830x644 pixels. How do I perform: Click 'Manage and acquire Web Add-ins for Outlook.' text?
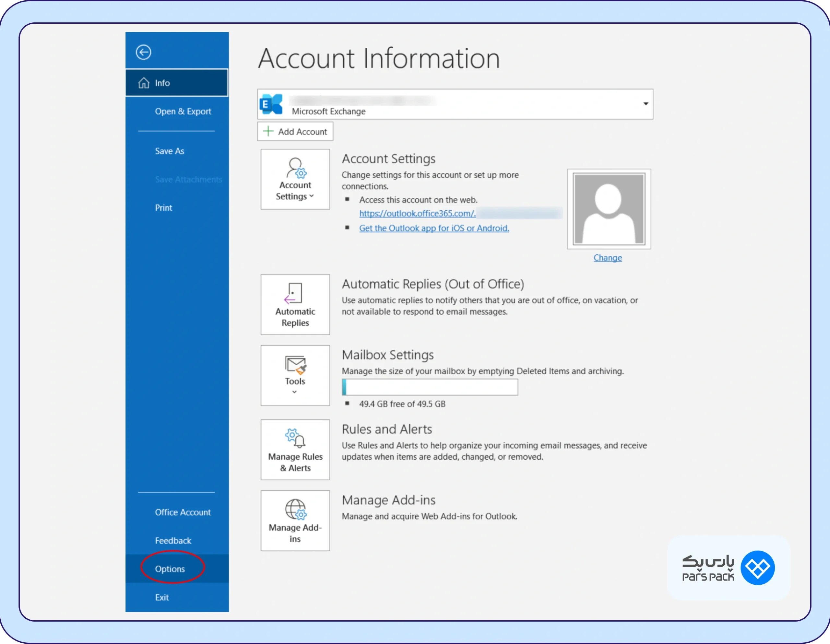[x=430, y=516]
